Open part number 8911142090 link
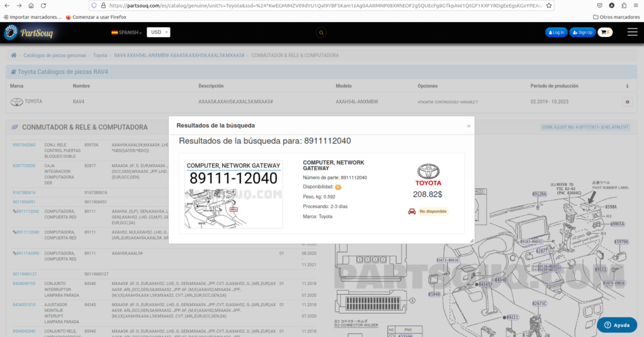Viewport: 644px width, 337px height. point(28,253)
